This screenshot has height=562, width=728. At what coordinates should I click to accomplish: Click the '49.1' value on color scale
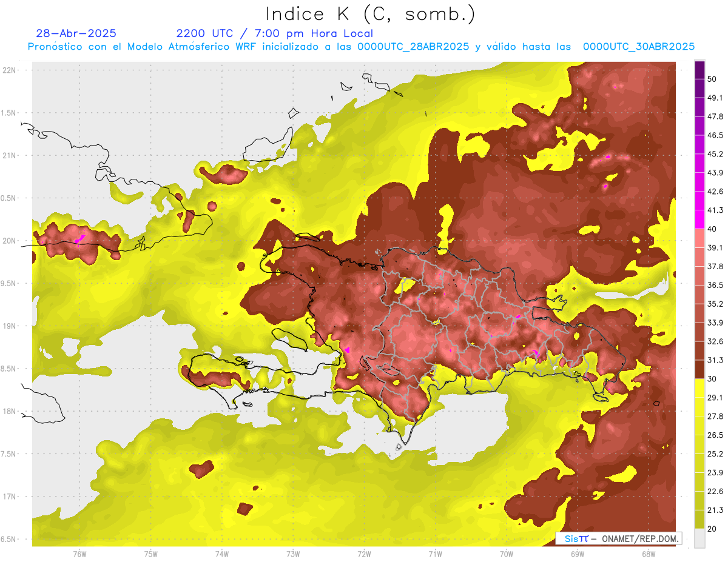click(715, 98)
